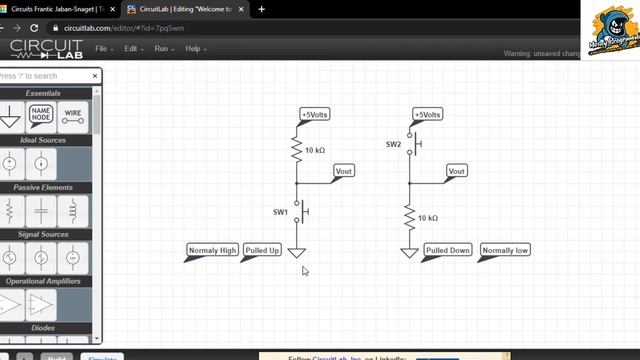Pick the ideal voltage source component
Screen dimensions: 640x360
pyautogui.click(x=10, y=164)
